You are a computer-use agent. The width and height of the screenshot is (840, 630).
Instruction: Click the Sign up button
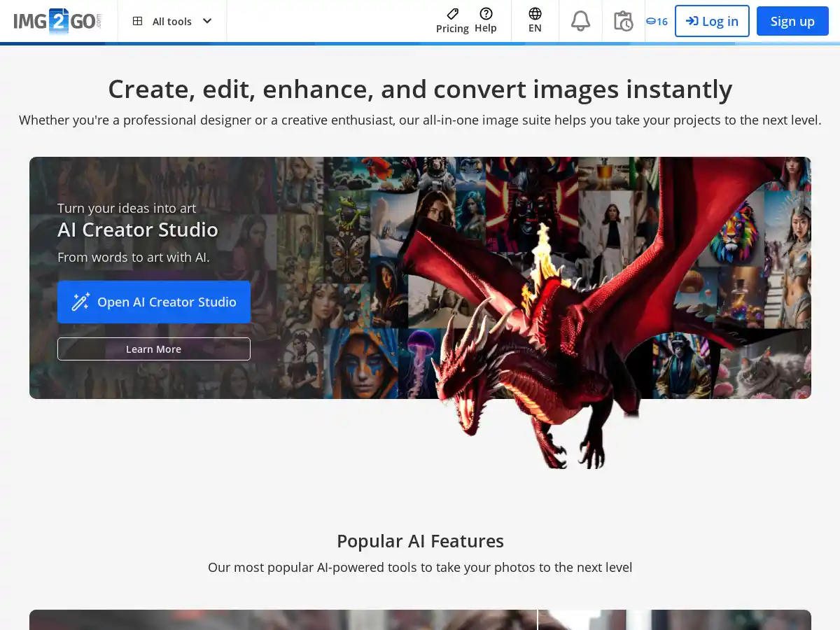click(x=792, y=21)
